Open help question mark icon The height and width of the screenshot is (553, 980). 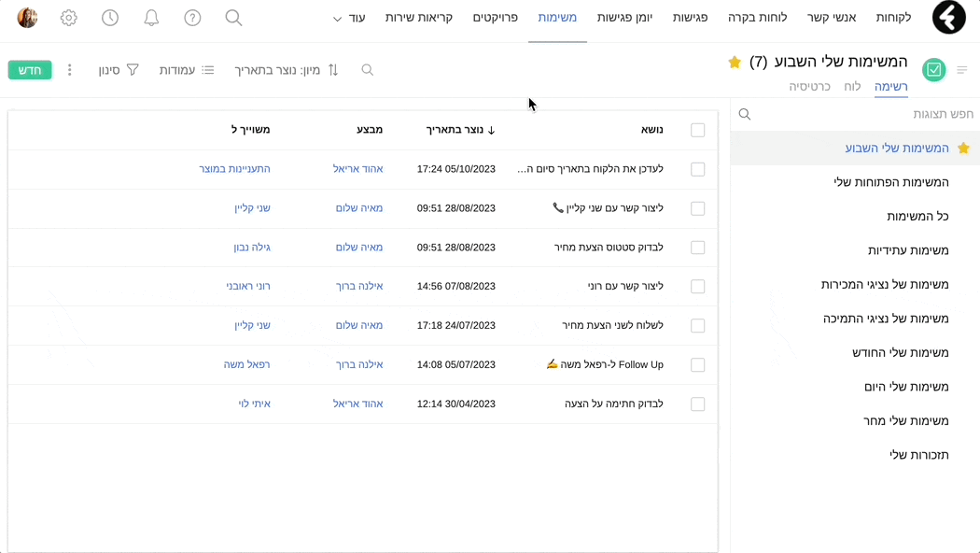192,18
